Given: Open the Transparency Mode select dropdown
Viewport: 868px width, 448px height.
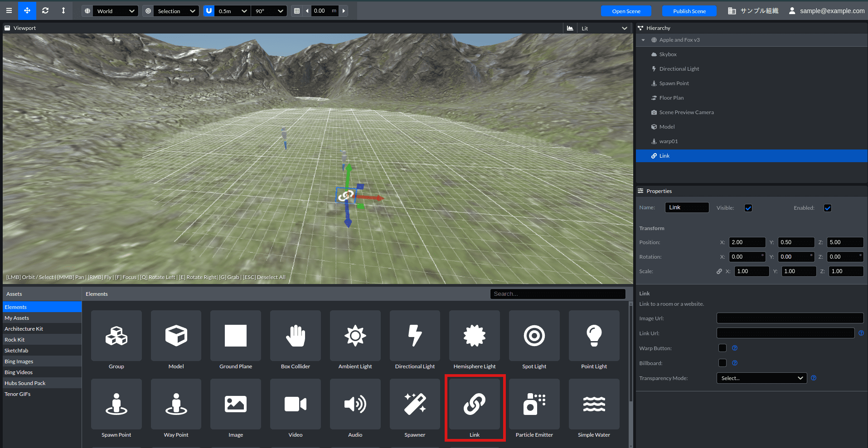Looking at the screenshot, I should (761, 378).
